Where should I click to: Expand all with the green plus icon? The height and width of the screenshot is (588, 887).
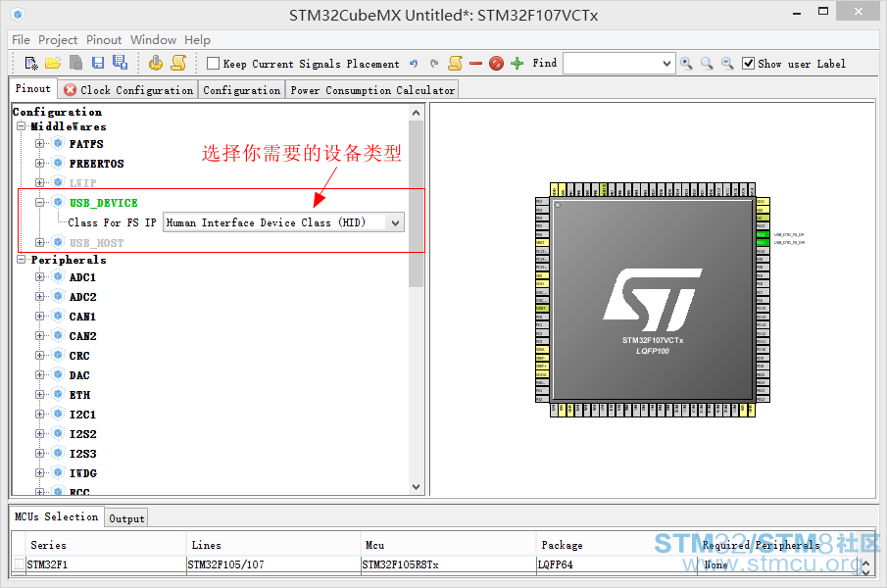pyautogui.click(x=517, y=64)
